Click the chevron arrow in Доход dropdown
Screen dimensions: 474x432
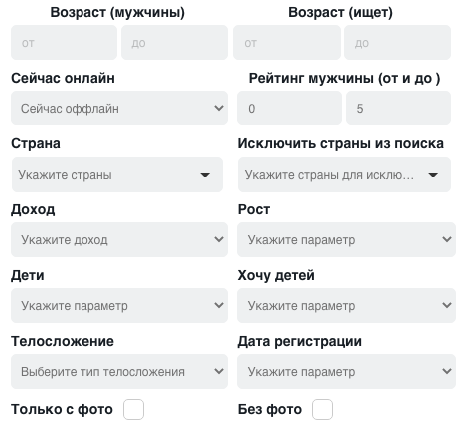point(219,239)
